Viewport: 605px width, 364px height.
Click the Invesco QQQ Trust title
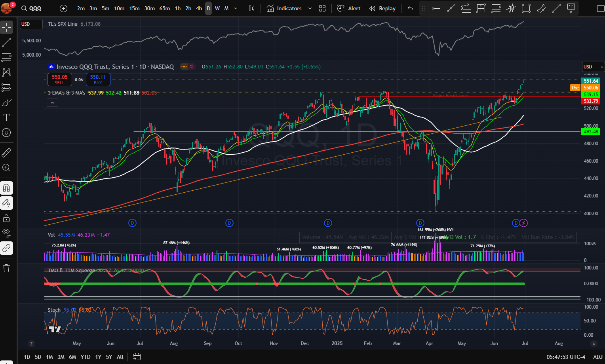pyautogui.click(x=115, y=67)
